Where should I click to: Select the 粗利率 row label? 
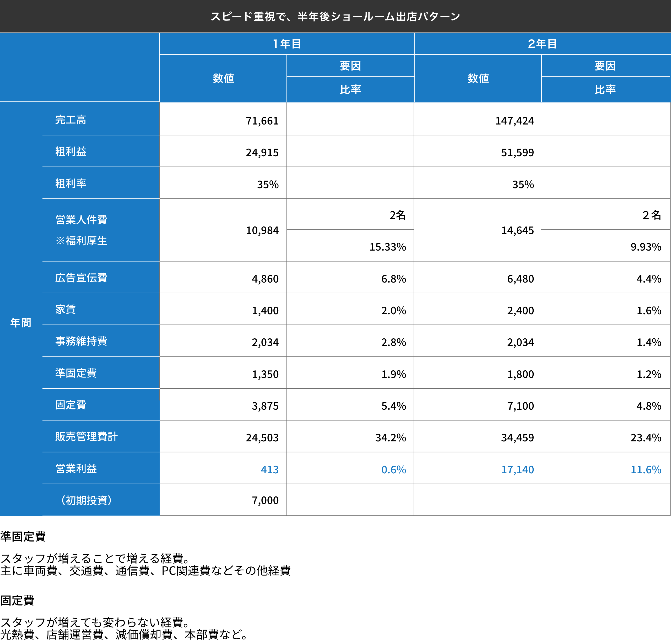[x=71, y=183]
